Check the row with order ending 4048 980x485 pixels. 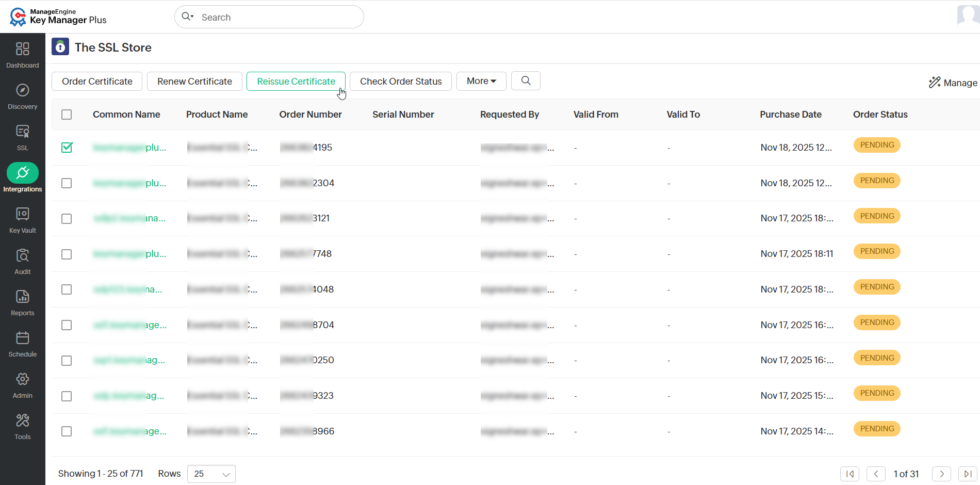click(x=67, y=289)
